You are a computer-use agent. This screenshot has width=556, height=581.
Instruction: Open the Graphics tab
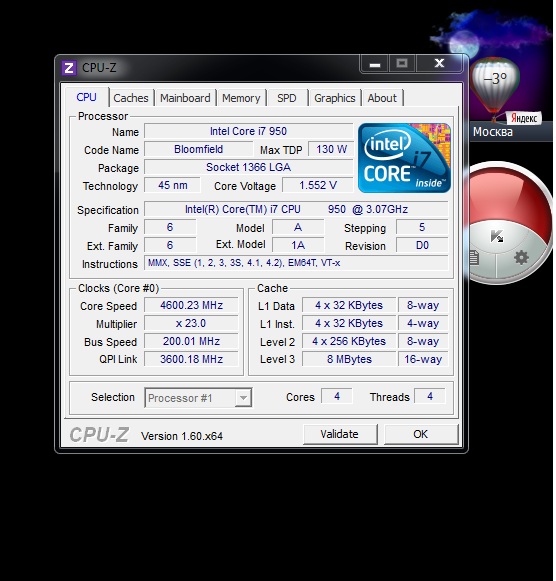coord(334,98)
